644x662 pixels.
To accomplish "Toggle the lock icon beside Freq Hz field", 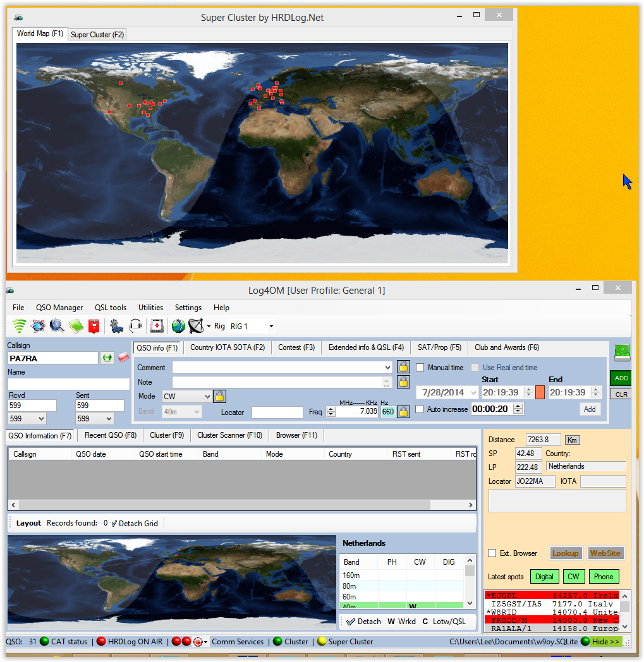I will click(x=403, y=412).
